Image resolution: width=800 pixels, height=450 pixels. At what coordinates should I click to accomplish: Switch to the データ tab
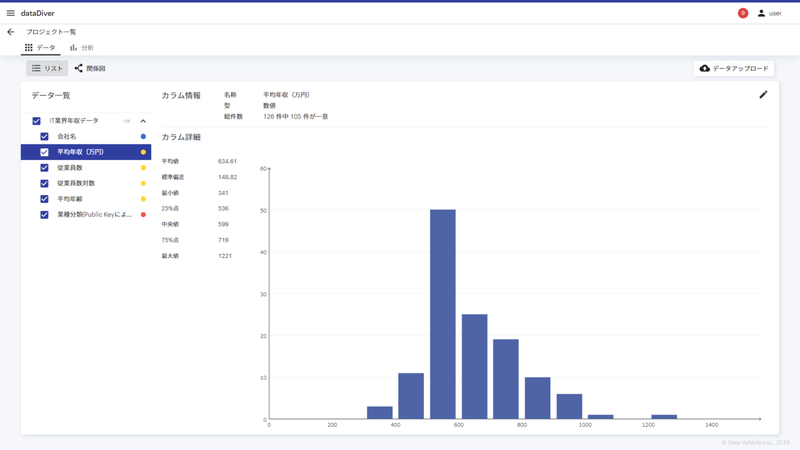[x=40, y=47]
